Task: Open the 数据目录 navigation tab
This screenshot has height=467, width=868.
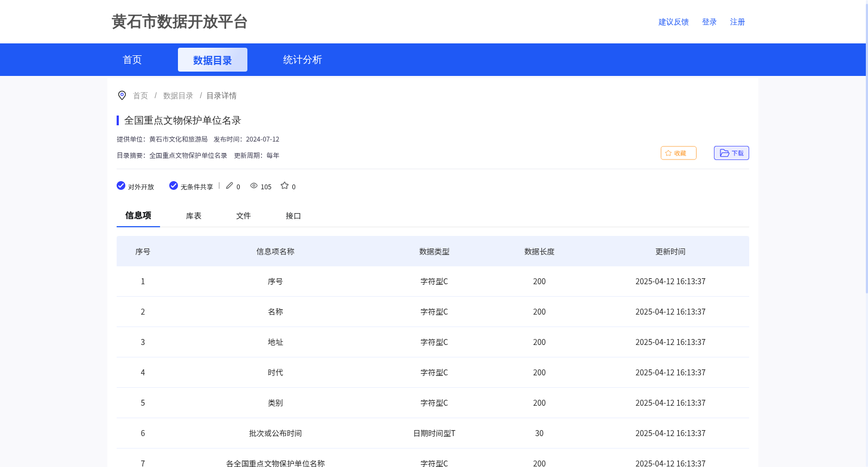Action: 213,60
